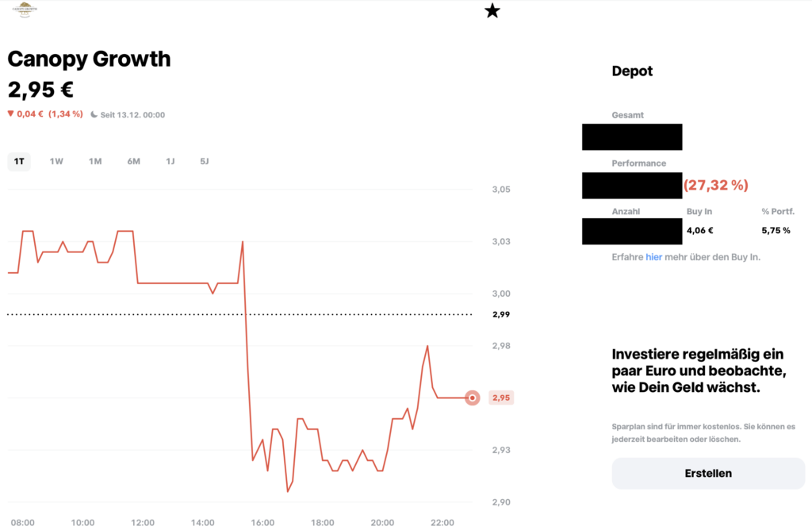The height and width of the screenshot is (530, 812).
Task: Click the red down-triangle change indicator
Action: (x=10, y=113)
